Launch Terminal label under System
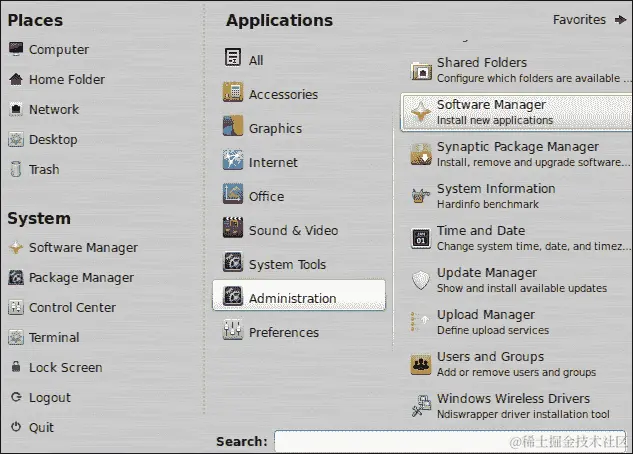This screenshot has width=633, height=454. (54, 337)
